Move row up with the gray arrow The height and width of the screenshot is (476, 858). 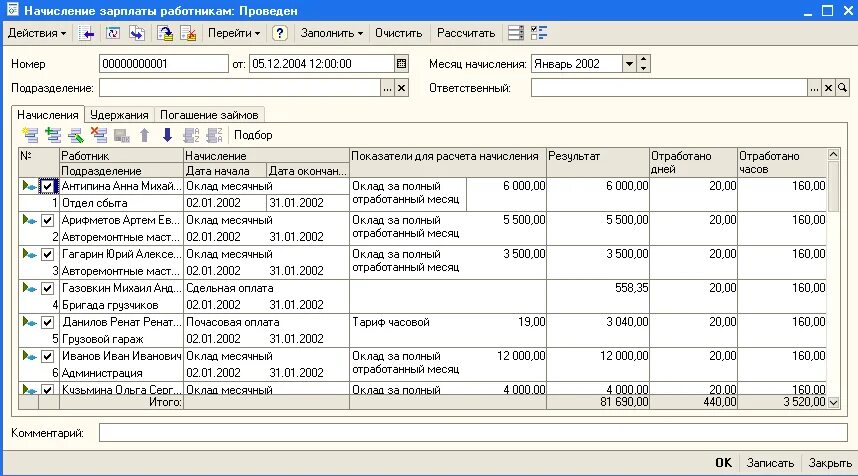(144, 135)
